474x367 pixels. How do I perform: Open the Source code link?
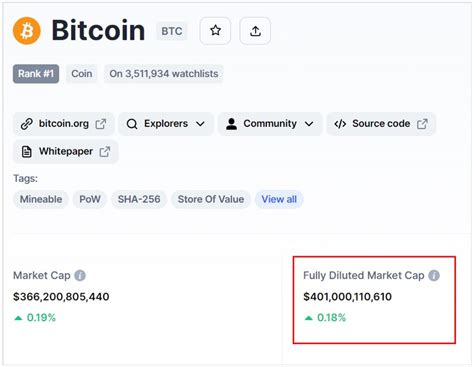[x=381, y=124]
